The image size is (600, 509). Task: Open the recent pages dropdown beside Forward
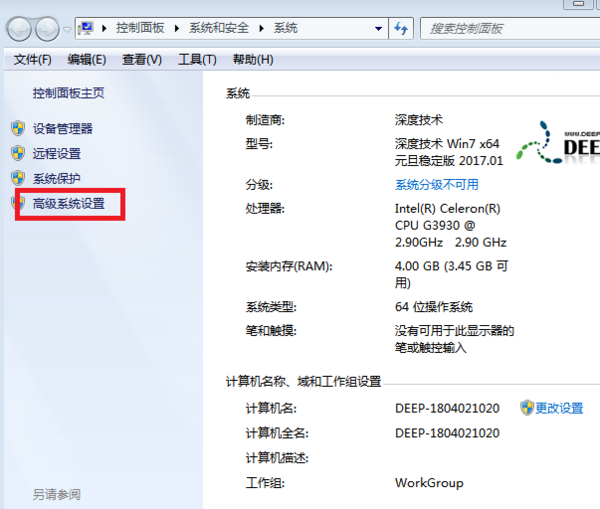click(x=67, y=29)
